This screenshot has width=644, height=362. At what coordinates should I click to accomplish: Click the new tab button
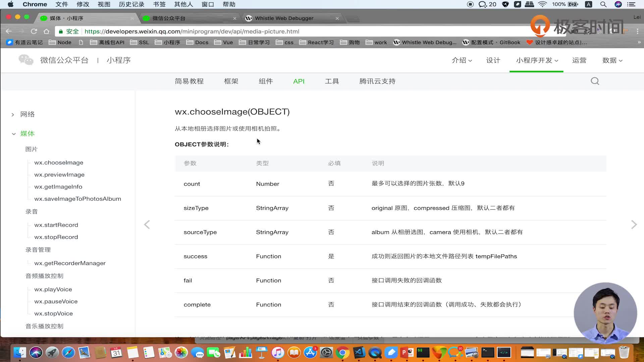click(x=353, y=18)
